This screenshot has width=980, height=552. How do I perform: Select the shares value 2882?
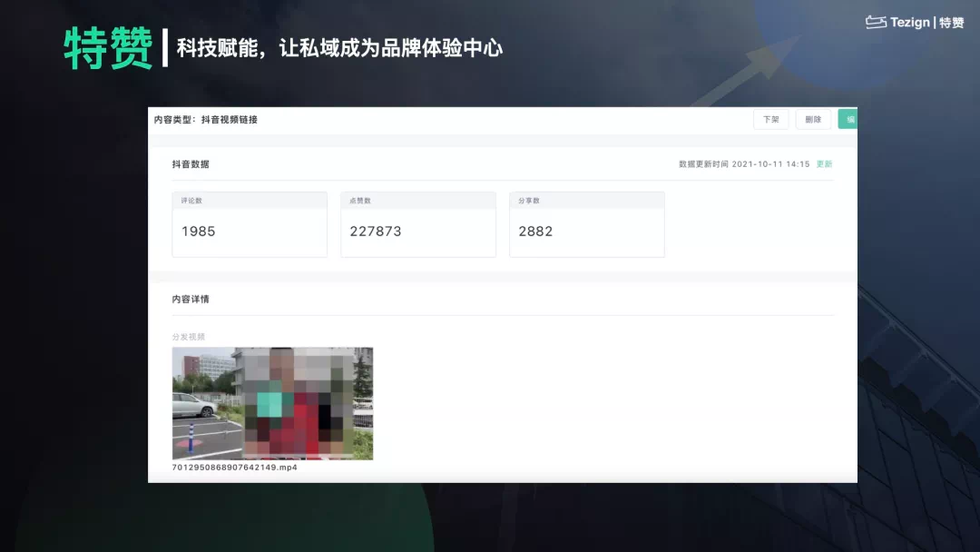(x=536, y=232)
